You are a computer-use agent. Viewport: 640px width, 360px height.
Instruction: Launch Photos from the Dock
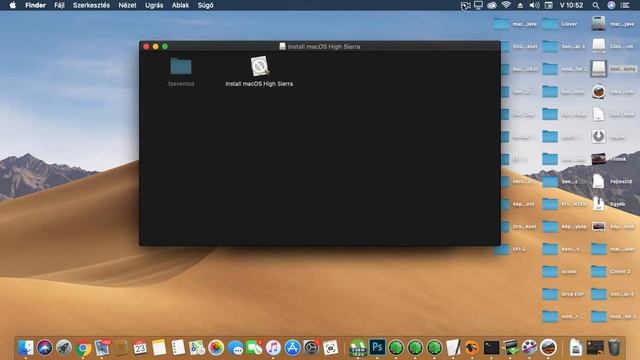216,347
